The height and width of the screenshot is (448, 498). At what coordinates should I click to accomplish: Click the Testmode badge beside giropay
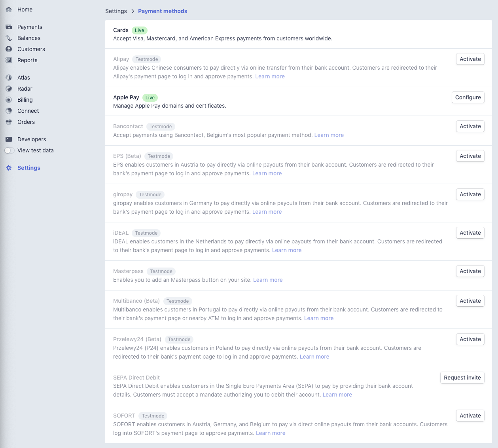click(150, 195)
